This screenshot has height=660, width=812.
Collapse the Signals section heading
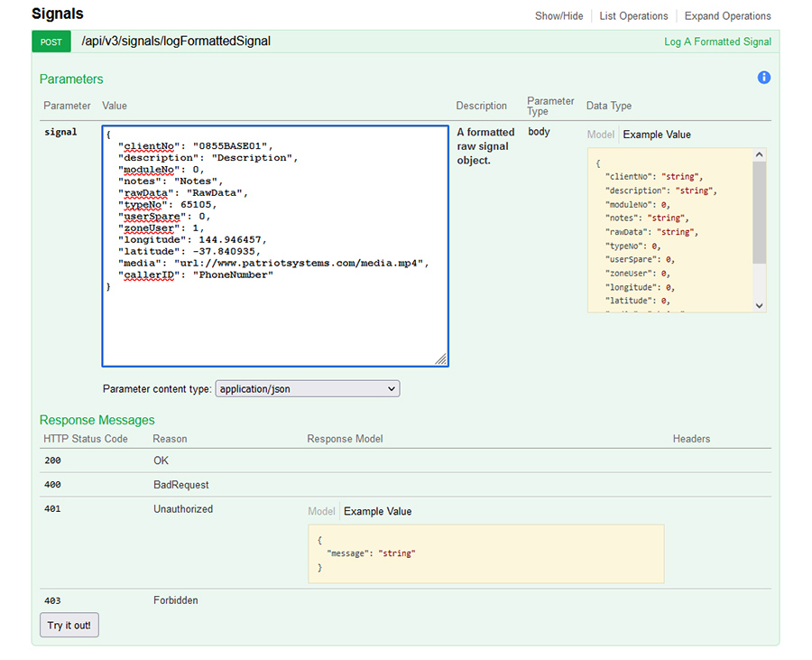(x=58, y=14)
